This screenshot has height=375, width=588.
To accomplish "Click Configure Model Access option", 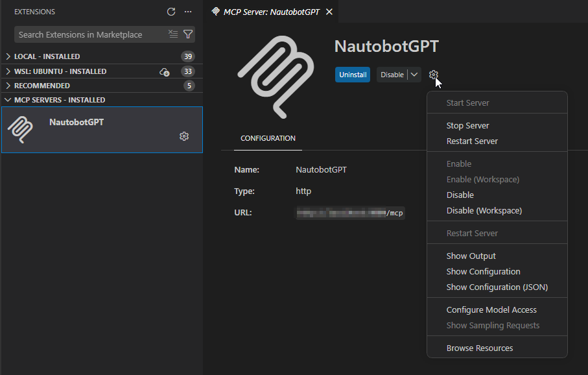I will tap(491, 309).
